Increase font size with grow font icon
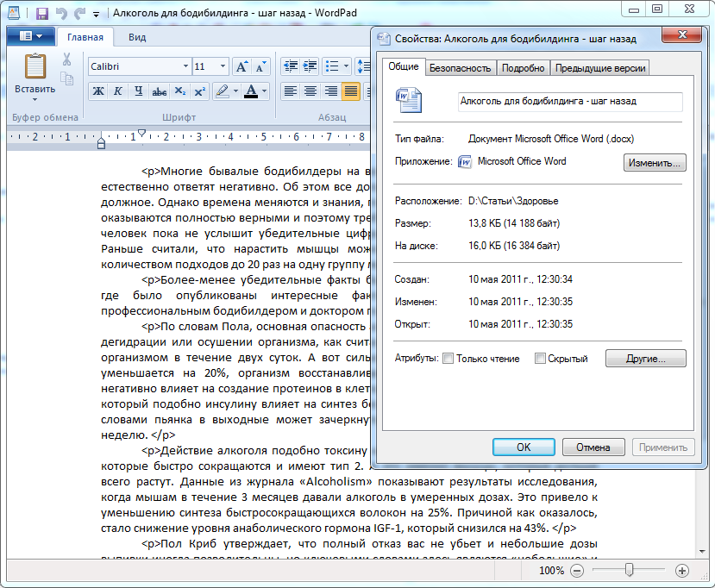 tap(241, 66)
